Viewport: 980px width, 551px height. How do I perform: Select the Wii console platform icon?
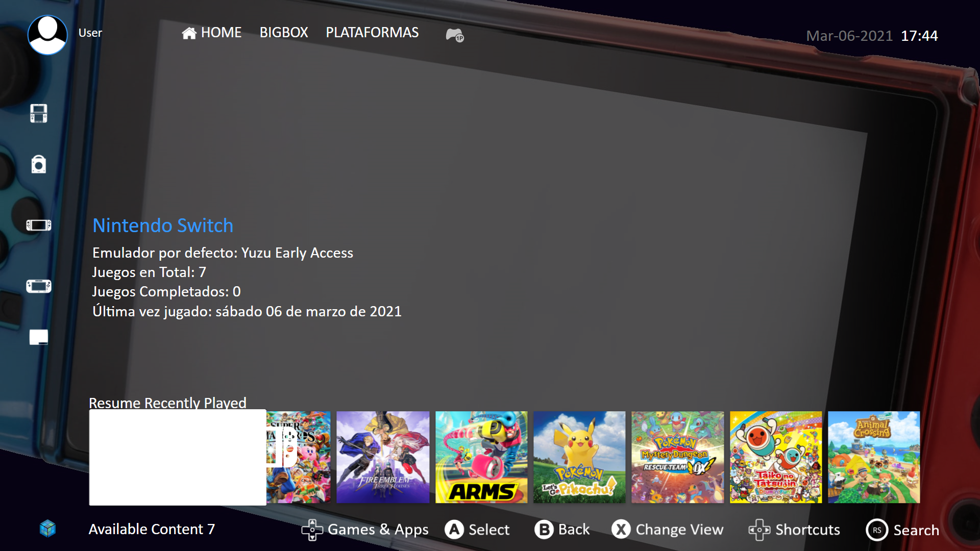39,337
